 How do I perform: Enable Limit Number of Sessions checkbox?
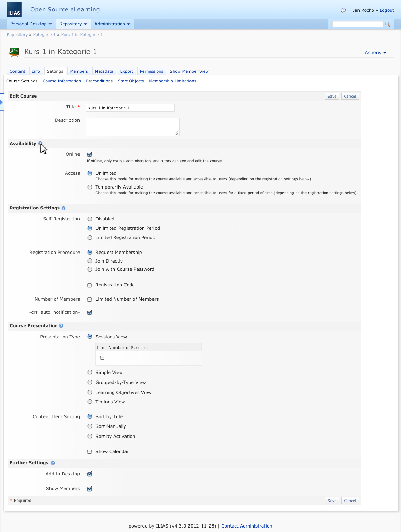[x=102, y=358]
